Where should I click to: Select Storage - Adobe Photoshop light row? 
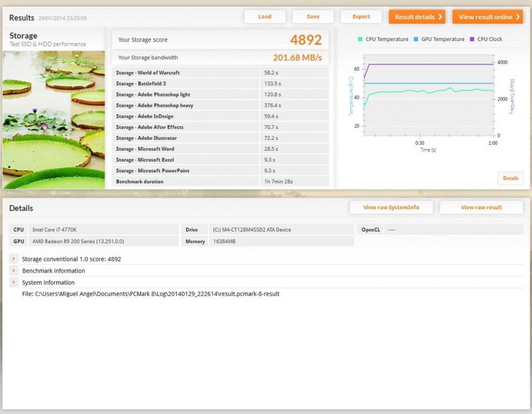220,95
